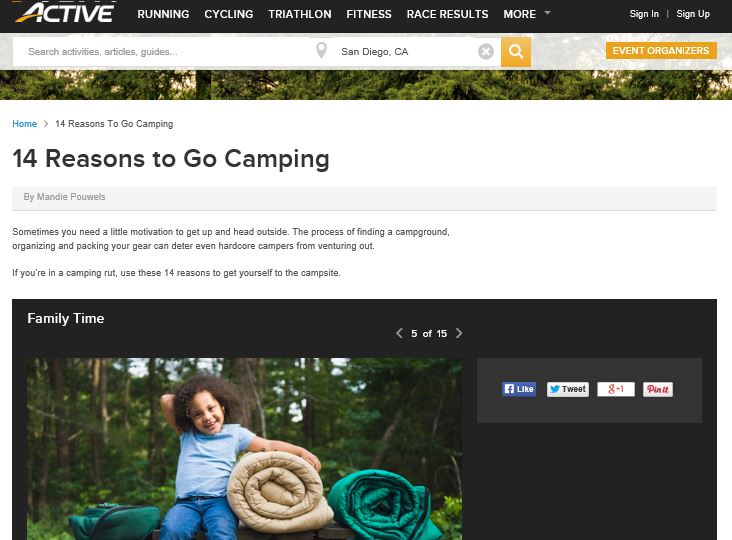Share on Google +1 button

pos(615,389)
